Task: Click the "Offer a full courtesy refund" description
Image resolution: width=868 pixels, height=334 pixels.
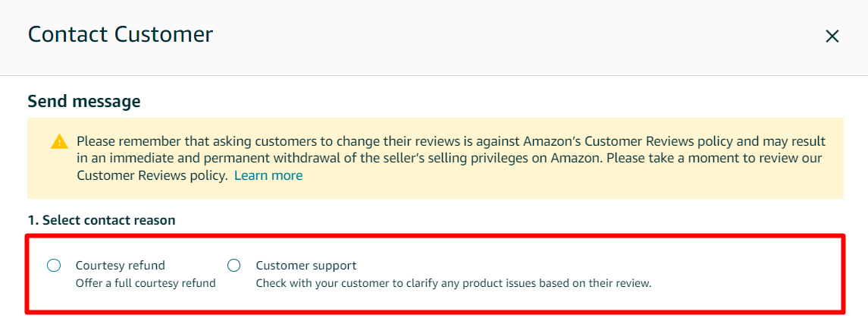Action: (146, 283)
